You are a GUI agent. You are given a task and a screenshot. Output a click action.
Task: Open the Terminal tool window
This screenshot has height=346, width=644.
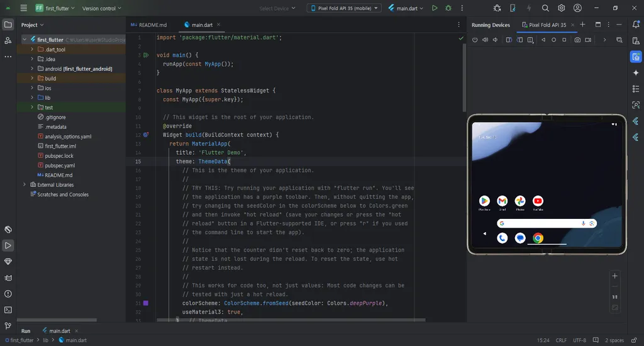(x=8, y=310)
